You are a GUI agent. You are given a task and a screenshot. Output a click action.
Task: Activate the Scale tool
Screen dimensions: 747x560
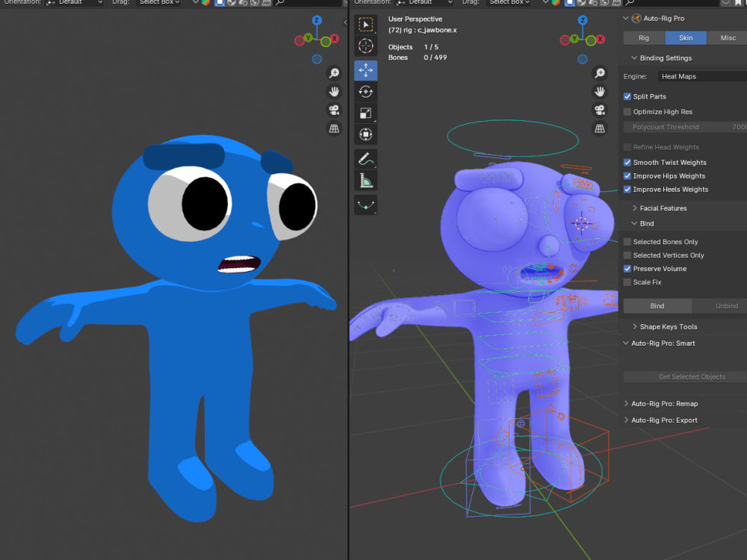(366, 113)
